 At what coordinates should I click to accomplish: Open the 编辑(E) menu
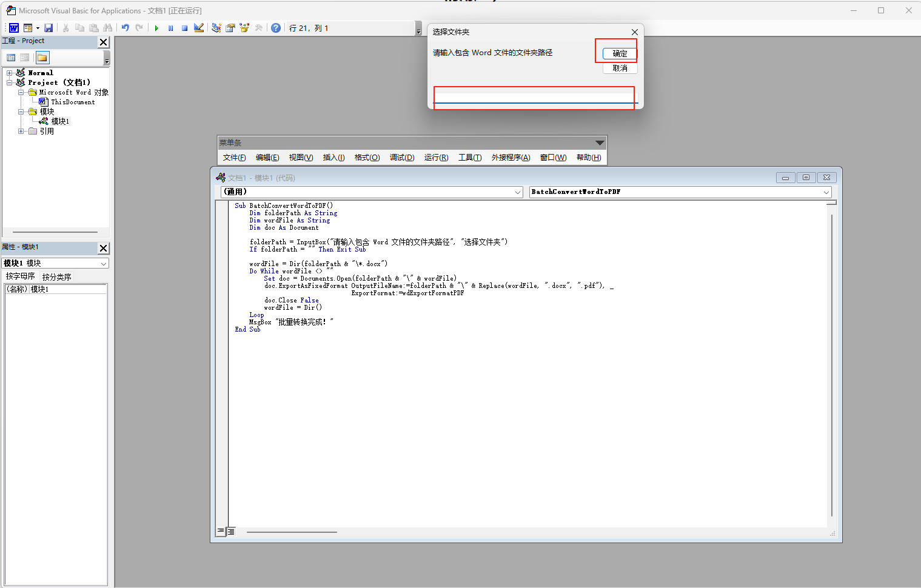[267, 158]
